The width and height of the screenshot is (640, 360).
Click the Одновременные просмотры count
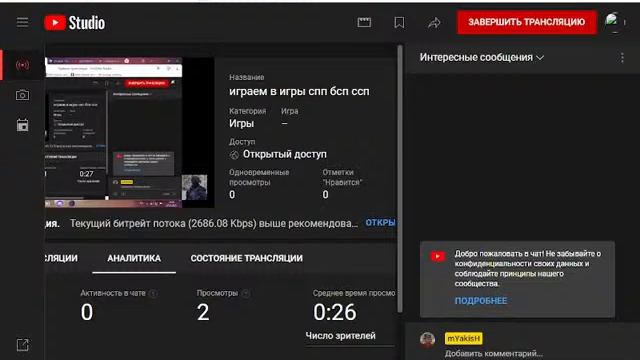pos(232,195)
